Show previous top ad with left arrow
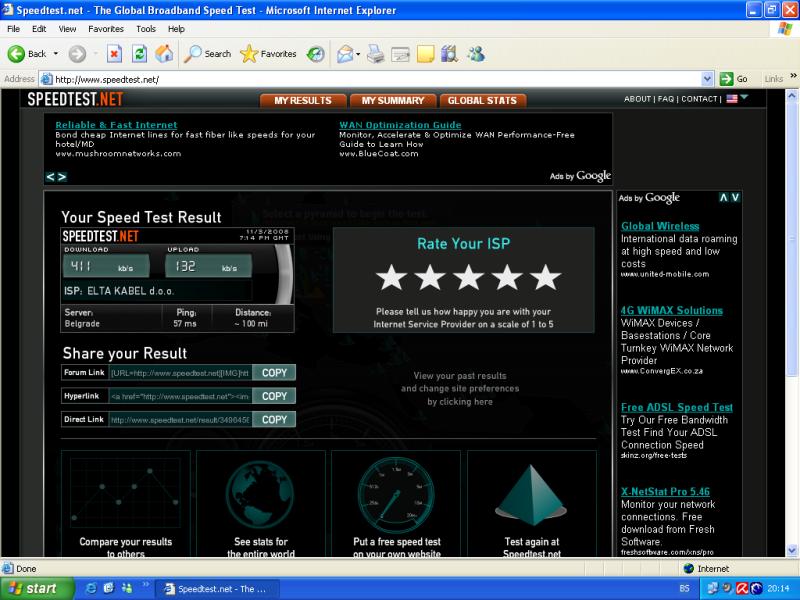 (x=50, y=177)
